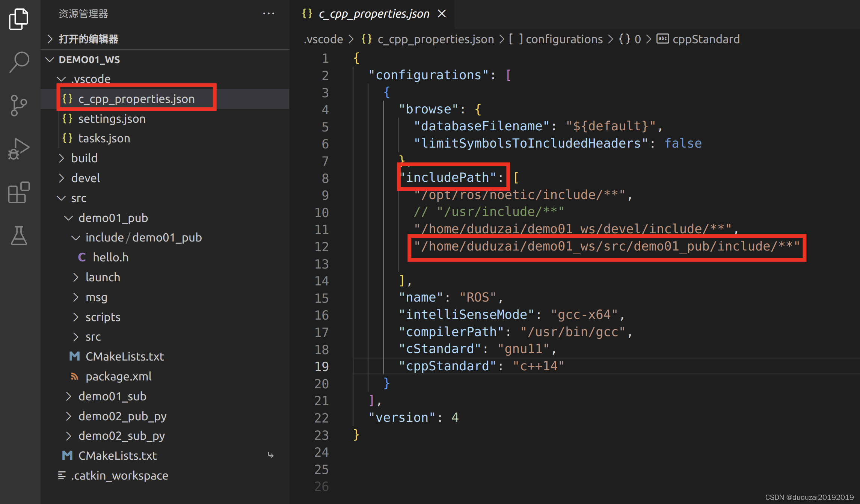860x504 pixels.
Task: Expand the demo01_sub folder
Action: 165,396
